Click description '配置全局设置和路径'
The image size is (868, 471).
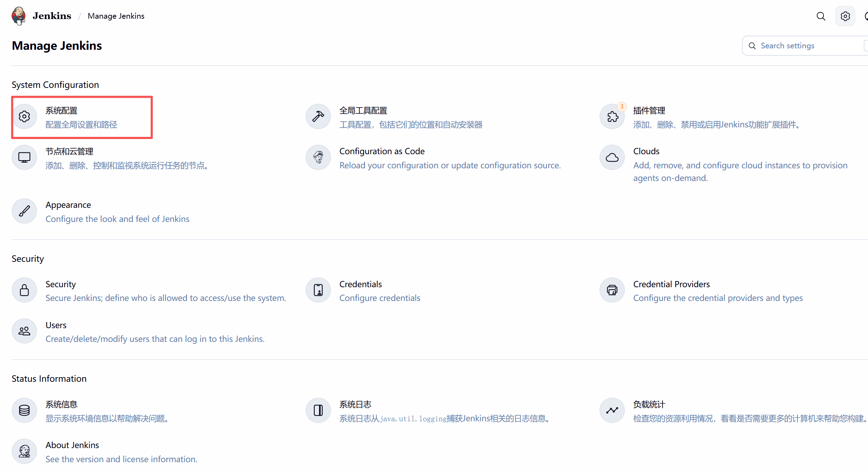click(82, 125)
